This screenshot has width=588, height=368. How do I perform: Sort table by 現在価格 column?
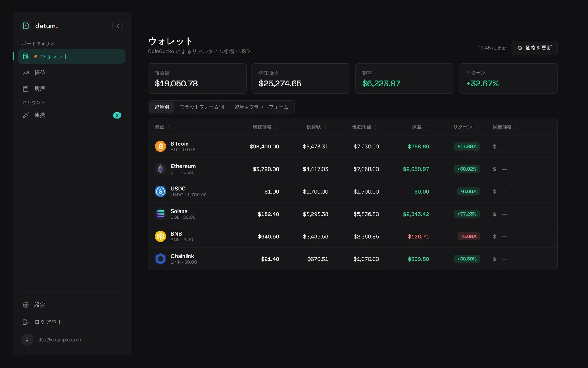point(265,127)
